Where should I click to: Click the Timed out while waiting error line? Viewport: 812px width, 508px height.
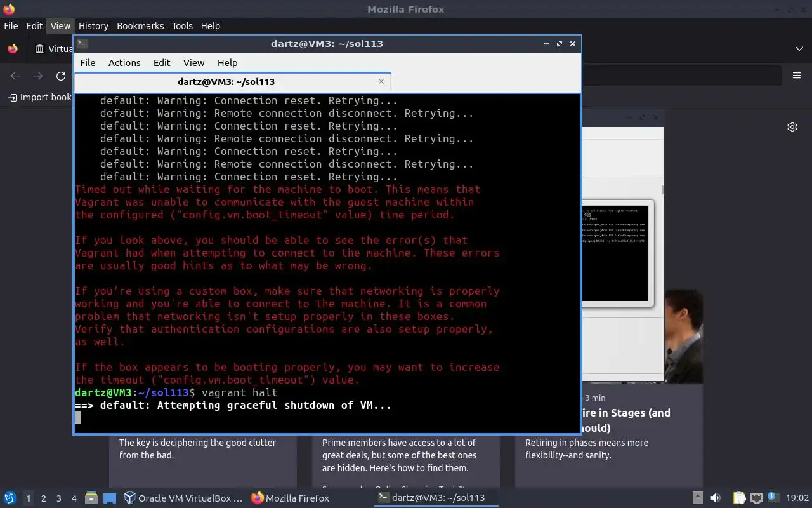coord(278,189)
